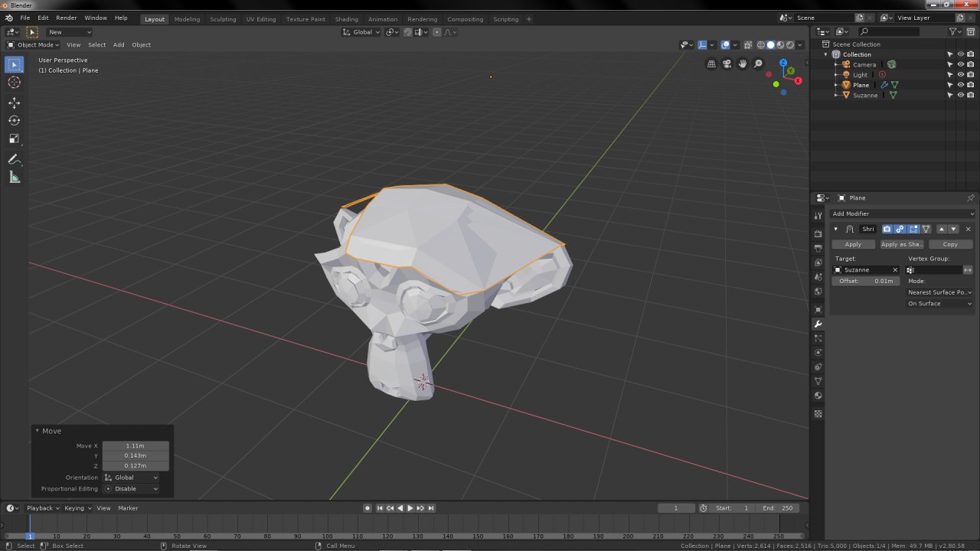Click the pan view hand icon

(x=743, y=64)
